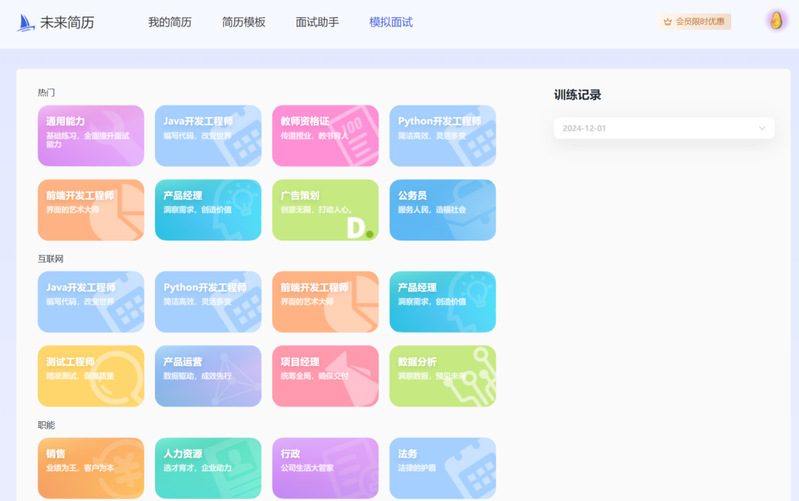Open the 产品运营 interview card
The image size is (799, 501).
[x=208, y=376]
